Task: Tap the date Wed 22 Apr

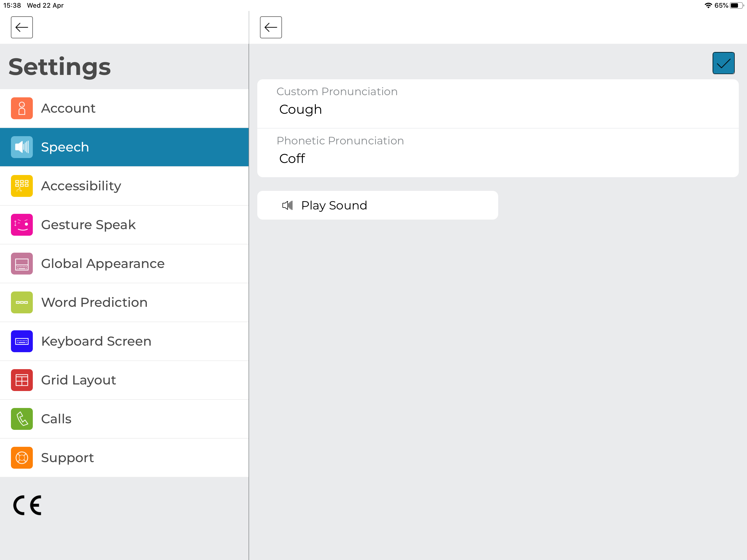Action: click(45, 5)
